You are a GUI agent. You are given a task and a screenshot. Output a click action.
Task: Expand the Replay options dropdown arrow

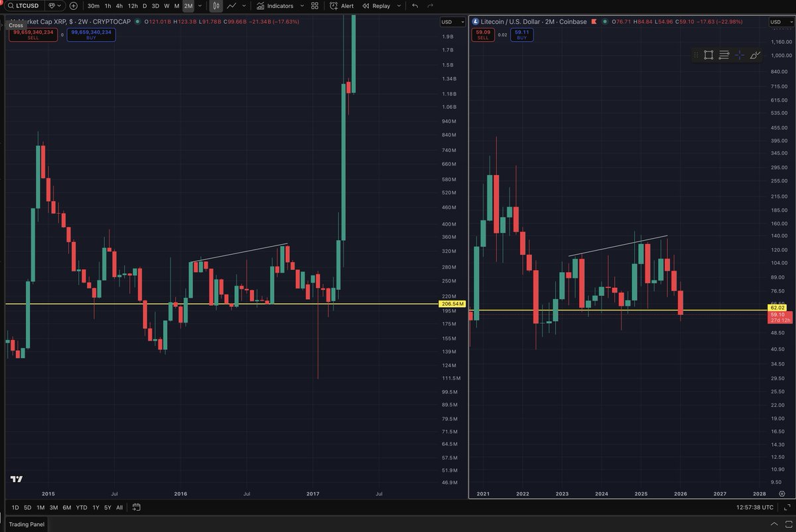(398, 6)
